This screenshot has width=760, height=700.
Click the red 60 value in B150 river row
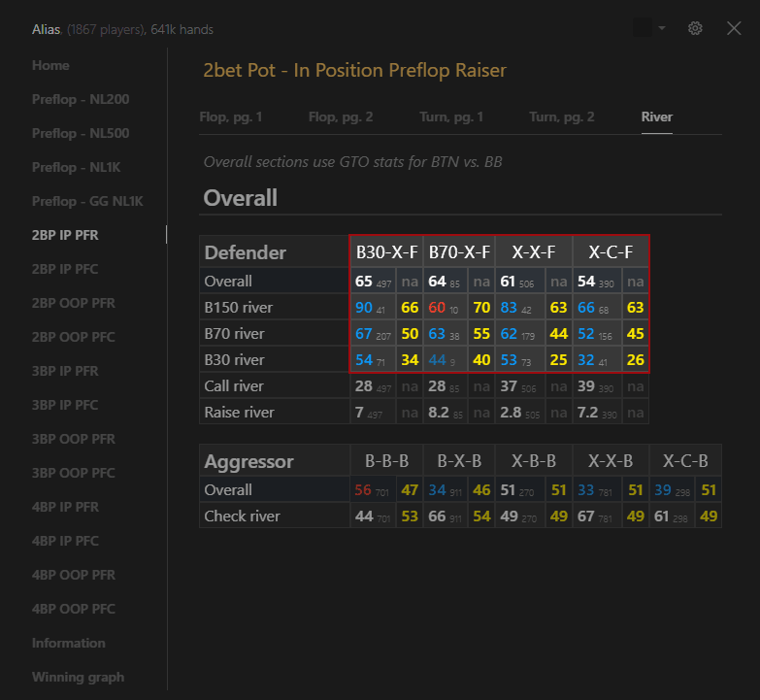point(437,308)
